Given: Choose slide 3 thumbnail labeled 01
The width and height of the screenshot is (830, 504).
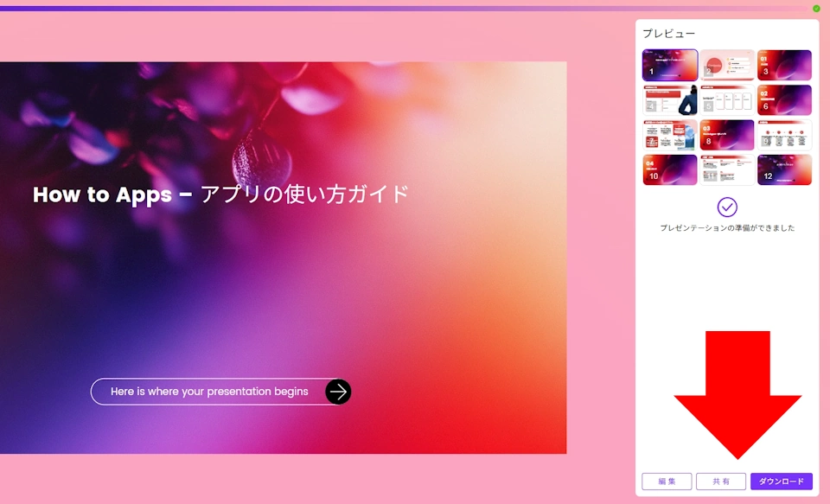Looking at the screenshot, I should tap(784, 65).
